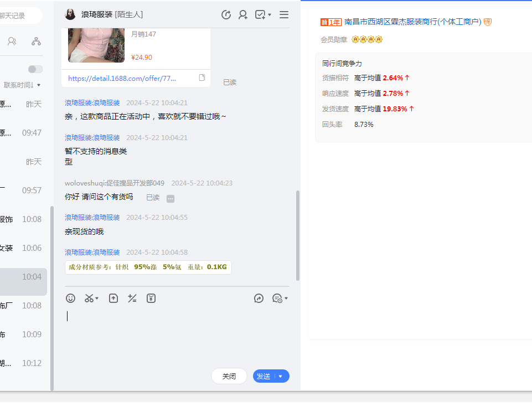Click the refresh clock icon in chat header
Viewport: 532px width, 417px height.
pos(226,15)
